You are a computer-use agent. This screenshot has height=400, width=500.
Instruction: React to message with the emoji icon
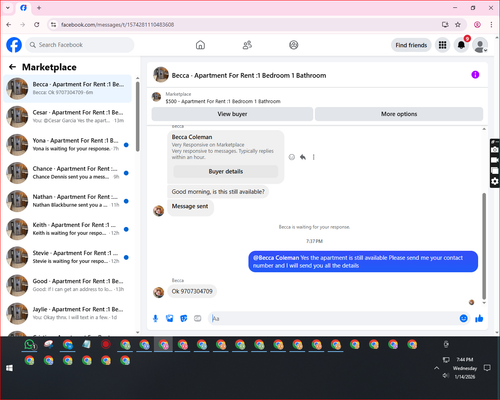[x=292, y=157]
